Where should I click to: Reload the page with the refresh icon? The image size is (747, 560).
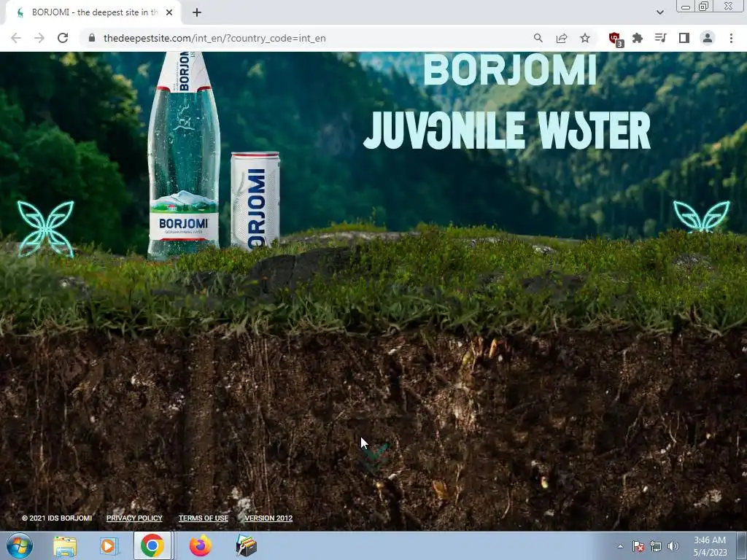pos(63,38)
